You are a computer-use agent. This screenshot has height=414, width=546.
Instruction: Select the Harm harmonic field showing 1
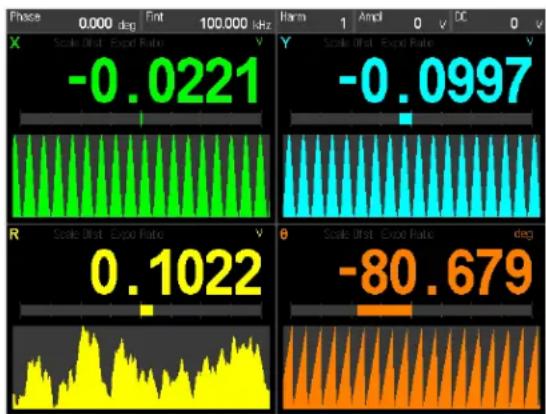click(x=316, y=21)
